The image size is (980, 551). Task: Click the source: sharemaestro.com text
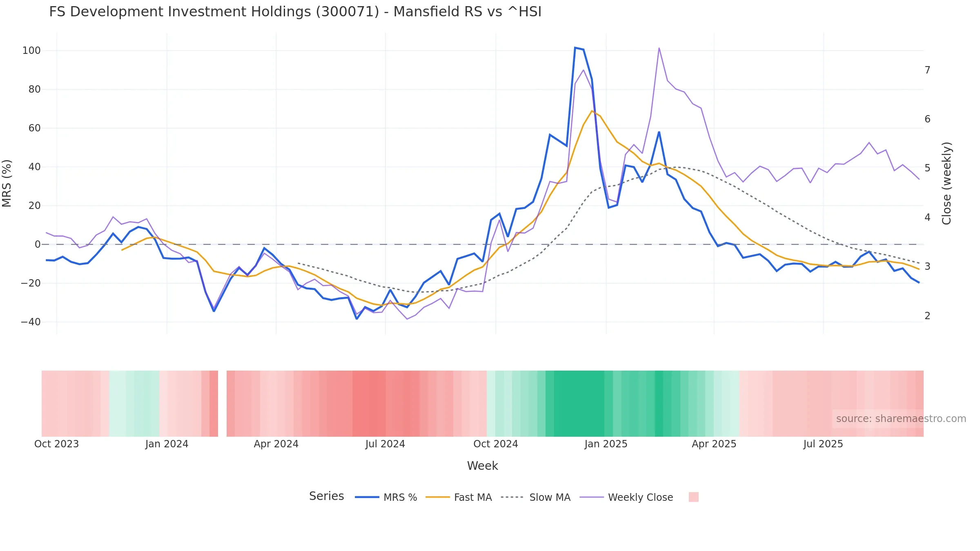(901, 419)
